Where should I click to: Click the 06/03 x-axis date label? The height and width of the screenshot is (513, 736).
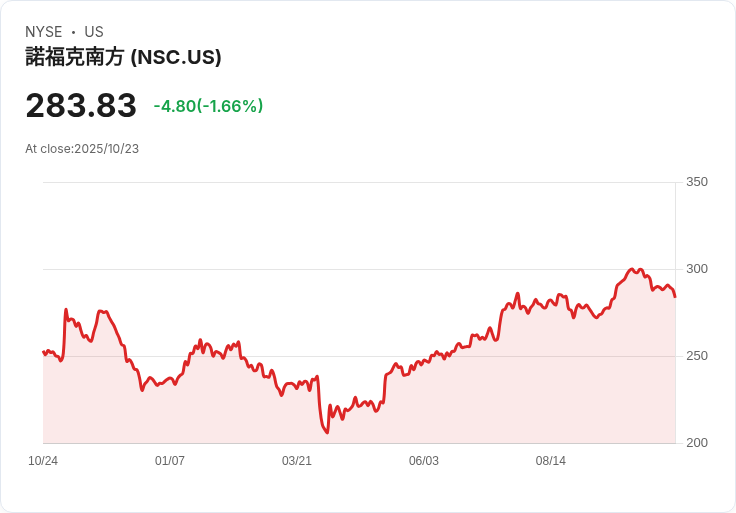[423, 461]
